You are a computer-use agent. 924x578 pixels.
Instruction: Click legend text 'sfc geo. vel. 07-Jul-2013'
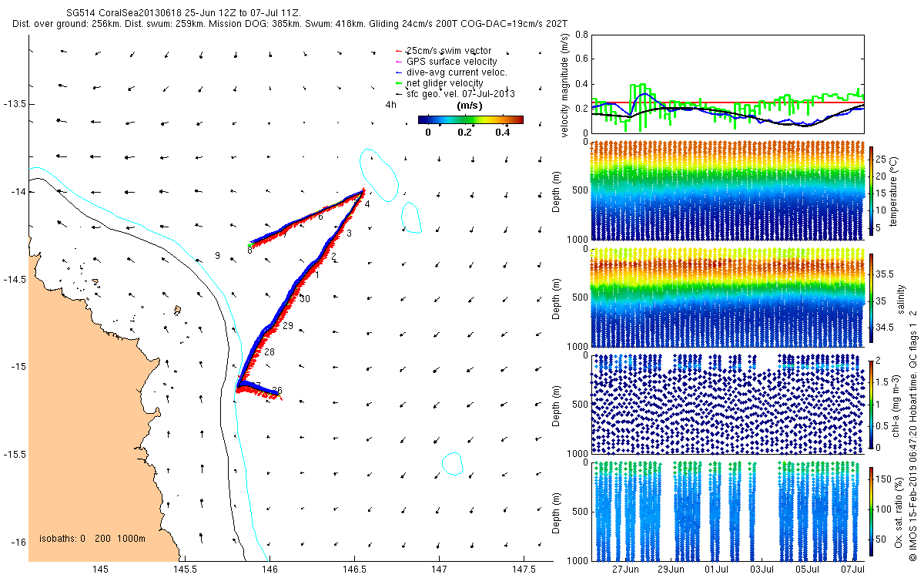(x=460, y=93)
